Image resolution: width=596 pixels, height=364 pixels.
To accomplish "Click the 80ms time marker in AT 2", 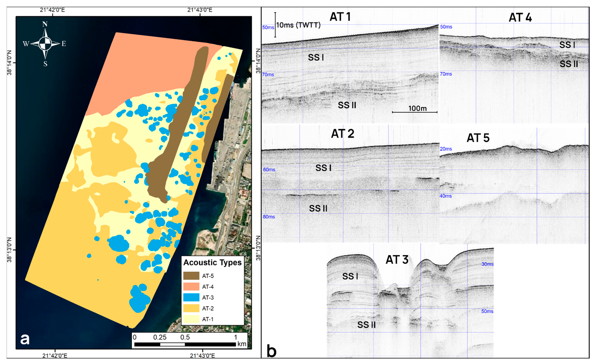I will (x=269, y=217).
